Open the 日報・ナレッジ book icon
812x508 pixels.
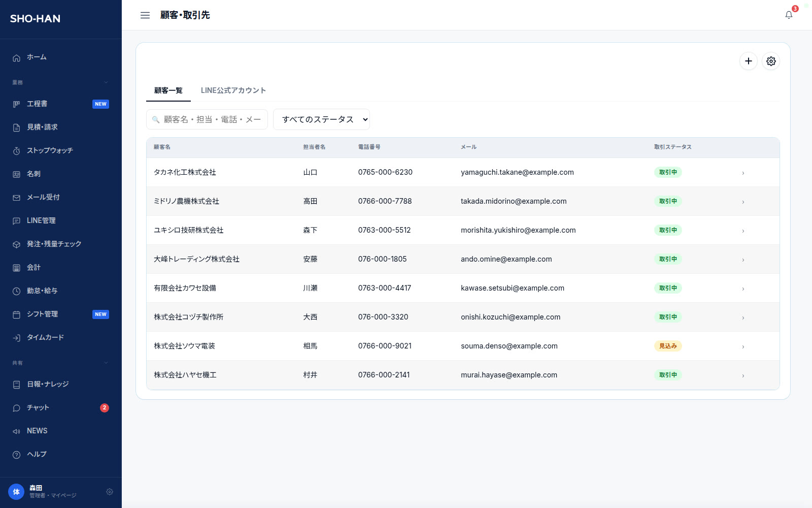tap(16, 385)
